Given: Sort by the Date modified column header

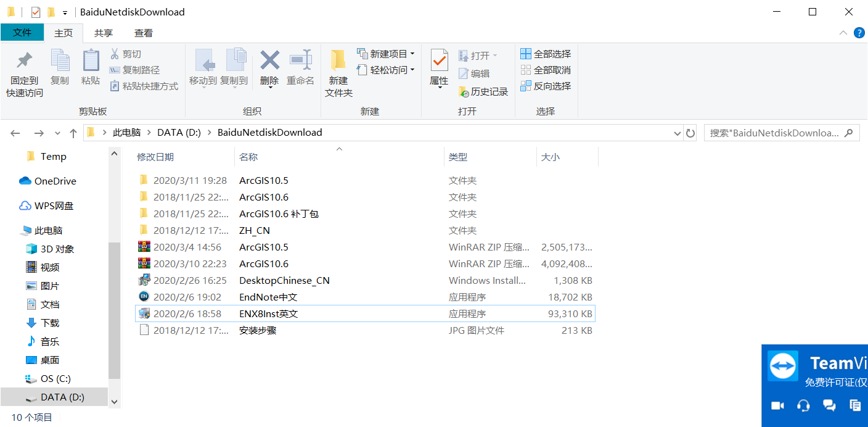Looking at the screenshot, I should coord(155,157).
